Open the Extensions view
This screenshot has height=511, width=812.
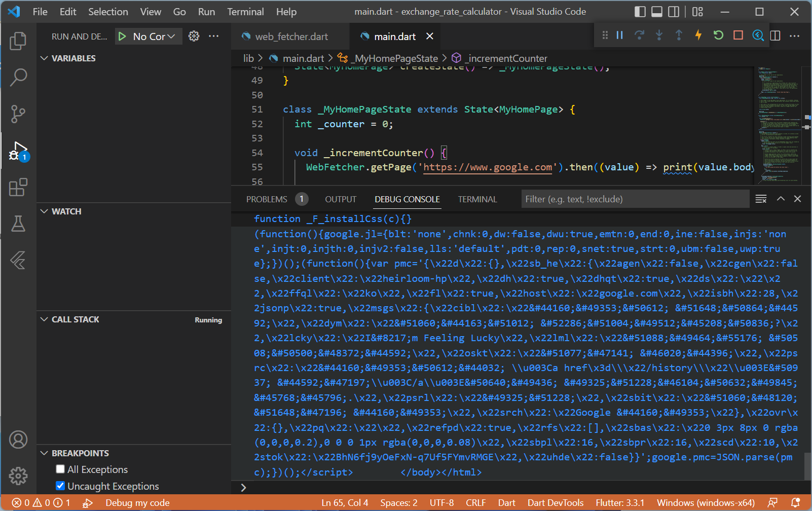pos(18,187)
